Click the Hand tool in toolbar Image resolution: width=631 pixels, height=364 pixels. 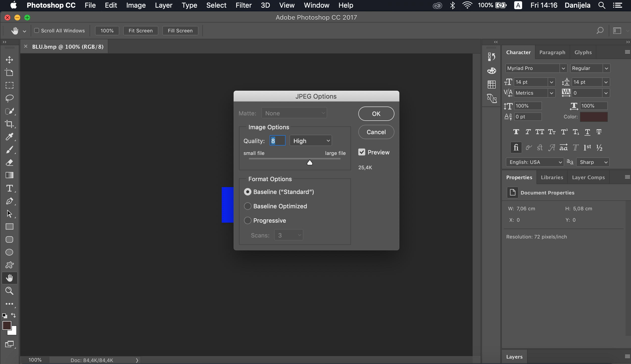coord(10,278)
